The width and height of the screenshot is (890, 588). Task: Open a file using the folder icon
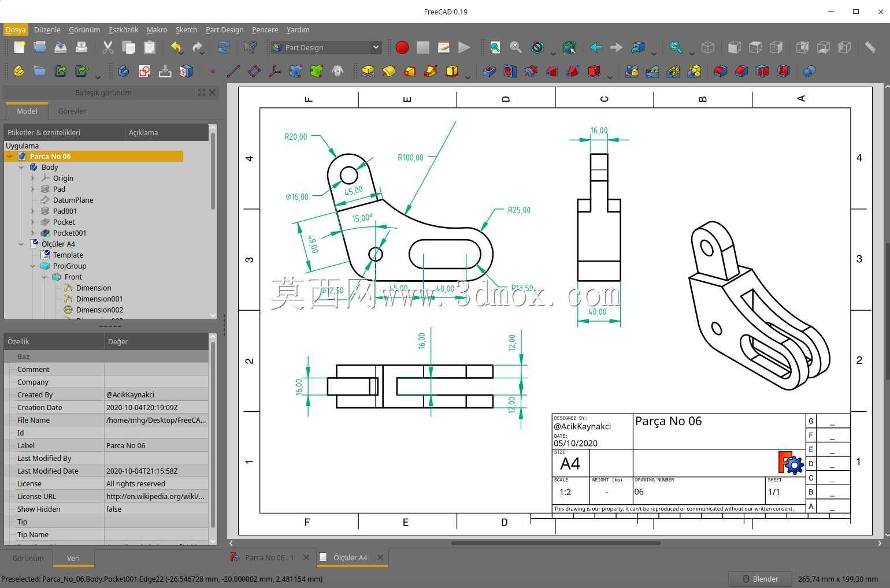(x=40, y=47)
